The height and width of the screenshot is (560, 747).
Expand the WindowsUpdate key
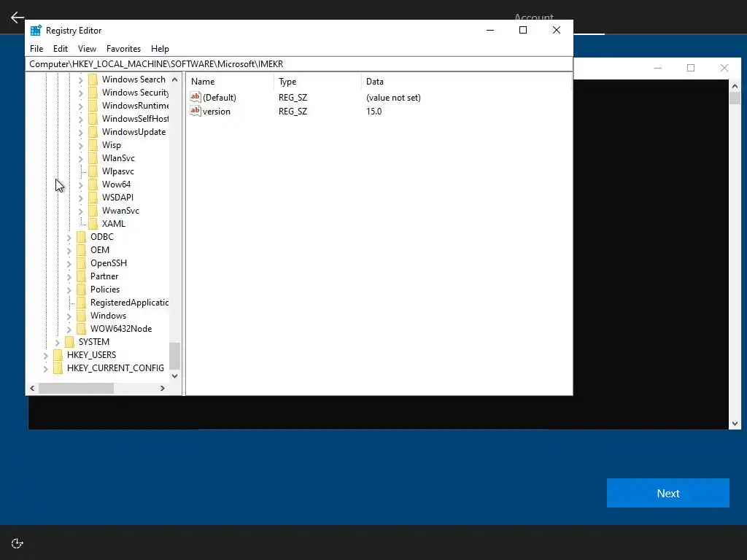80,132
